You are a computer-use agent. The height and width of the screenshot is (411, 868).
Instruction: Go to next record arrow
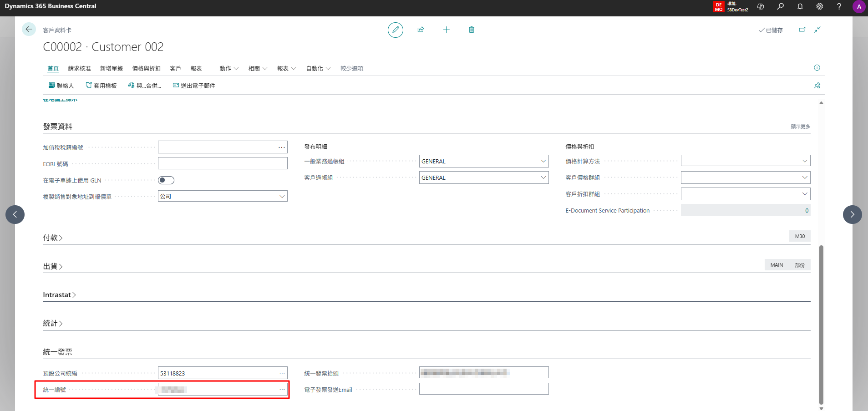point(852,214)
